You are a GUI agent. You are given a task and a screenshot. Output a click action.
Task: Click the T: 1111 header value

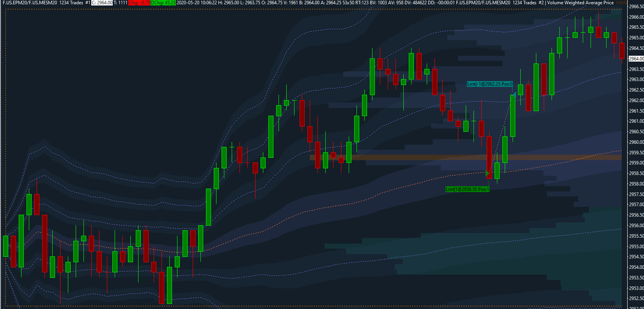121,3
